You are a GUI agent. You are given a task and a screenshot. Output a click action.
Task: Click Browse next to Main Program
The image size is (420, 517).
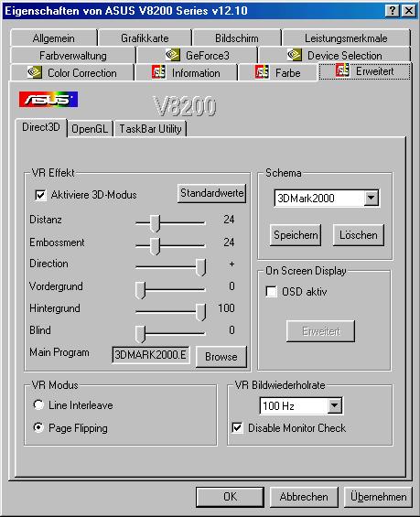point(221,357)
